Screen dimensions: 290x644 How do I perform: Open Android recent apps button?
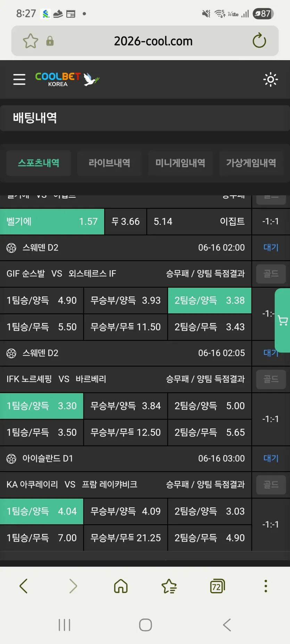(x=65, y=625)
